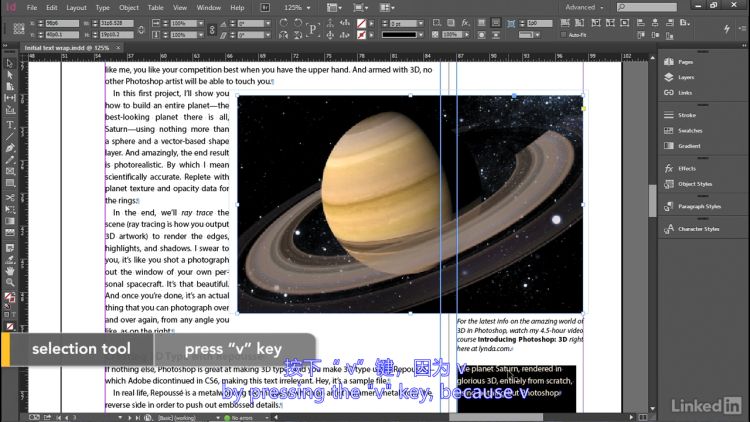Select the Direct Selection tool
This screenshot has width=750, height=422.
pos(10,75)
